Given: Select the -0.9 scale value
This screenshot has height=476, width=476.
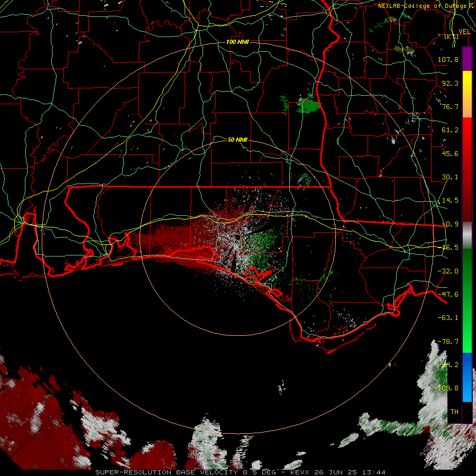Looking at the screenshot, I should (x=450, y=224).
